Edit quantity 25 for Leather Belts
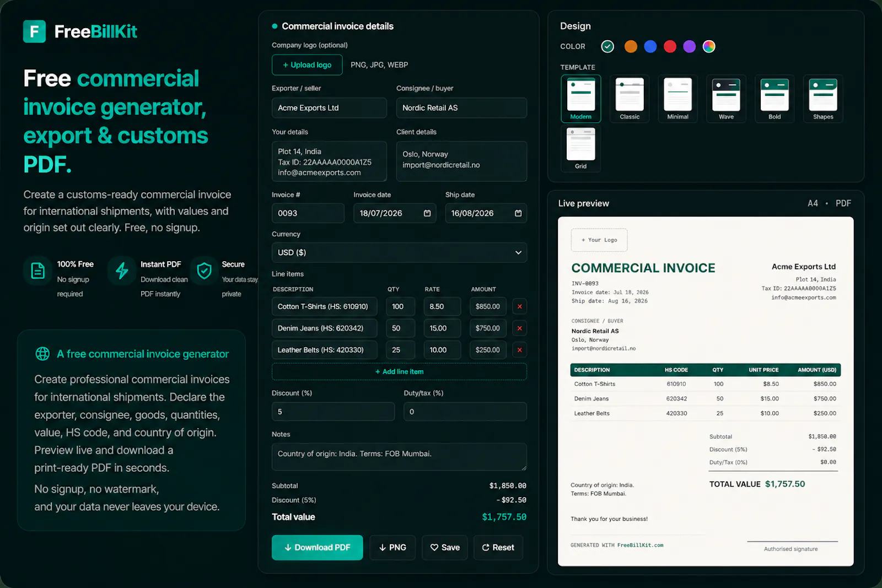The height and width of the screenshot is (588, 882). point(401,350)
